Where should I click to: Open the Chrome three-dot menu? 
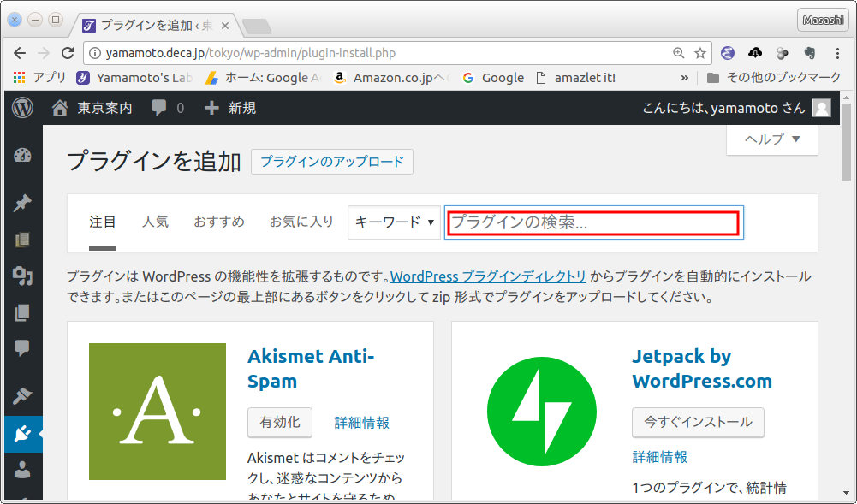pos(837,53)
